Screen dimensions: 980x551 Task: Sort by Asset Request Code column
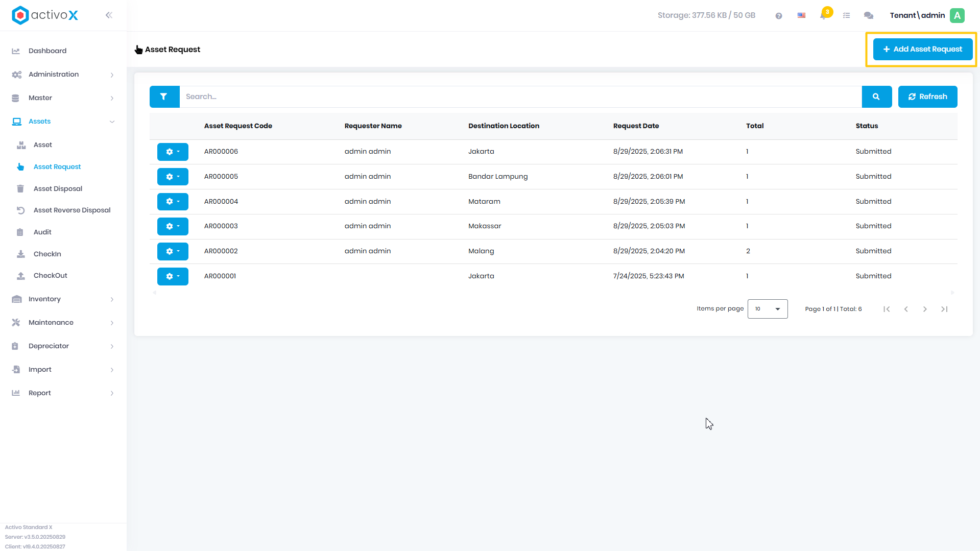point(238,126)
